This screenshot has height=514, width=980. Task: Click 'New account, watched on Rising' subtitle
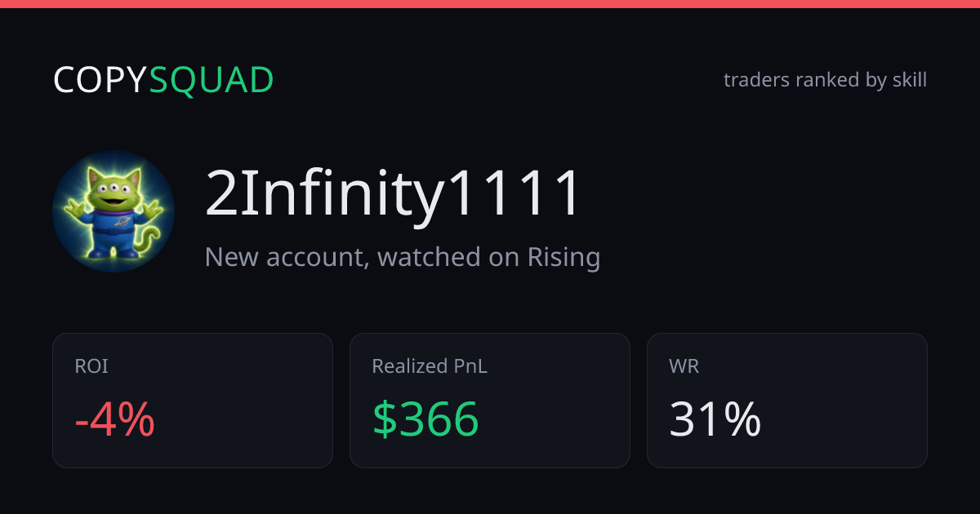pyautogui.click(x=403, y=257)
